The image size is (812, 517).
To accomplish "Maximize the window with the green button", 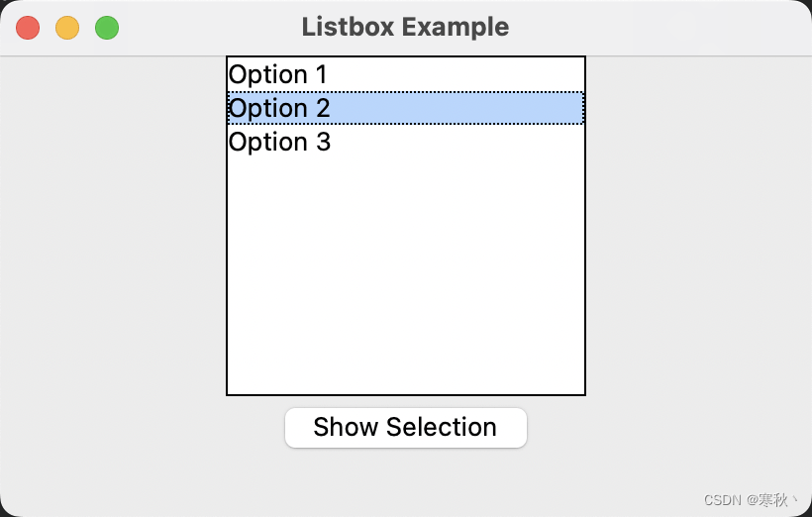I will [107, 28].
